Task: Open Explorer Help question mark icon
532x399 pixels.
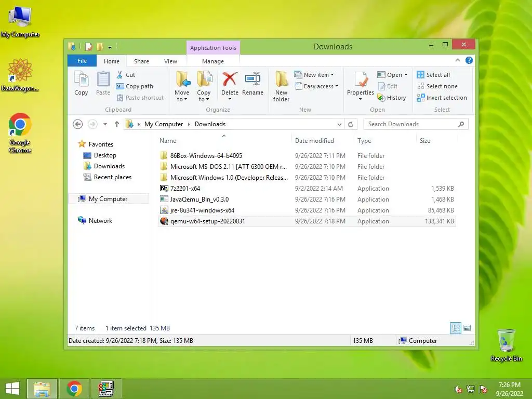Action: 469,60
